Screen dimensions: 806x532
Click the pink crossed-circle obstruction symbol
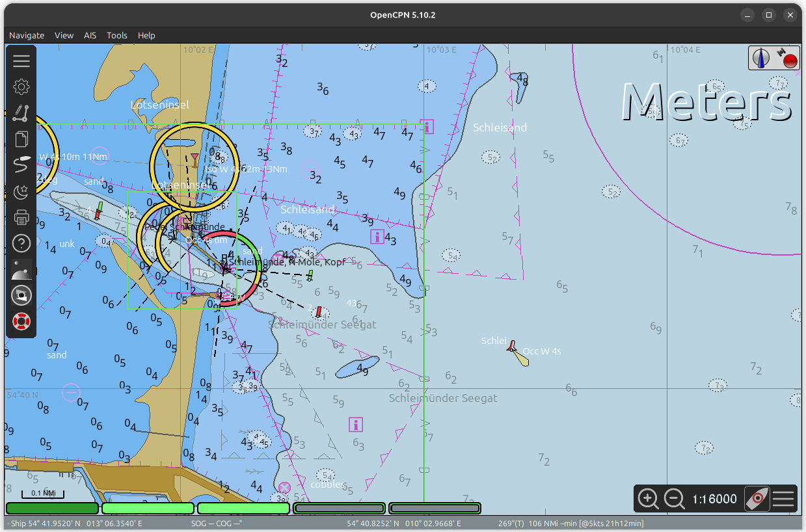[284, 487]
